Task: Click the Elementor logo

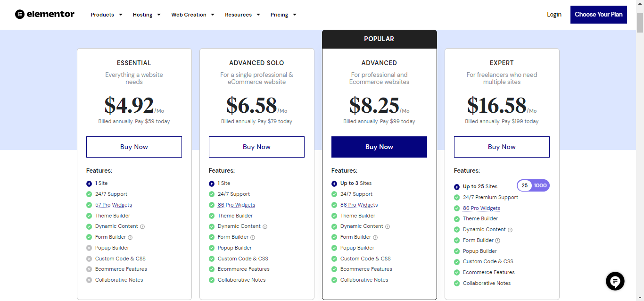Action: click(x=45, y=14)
